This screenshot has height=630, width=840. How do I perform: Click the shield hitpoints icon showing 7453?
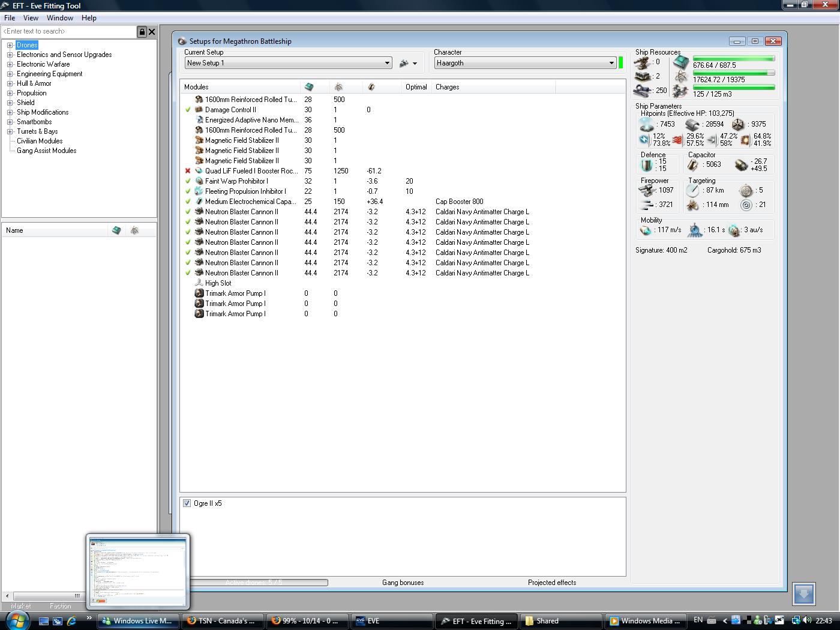647,124
